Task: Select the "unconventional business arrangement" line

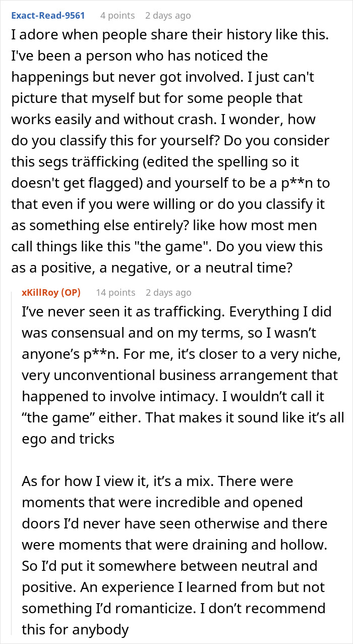Action: [180, 375]
